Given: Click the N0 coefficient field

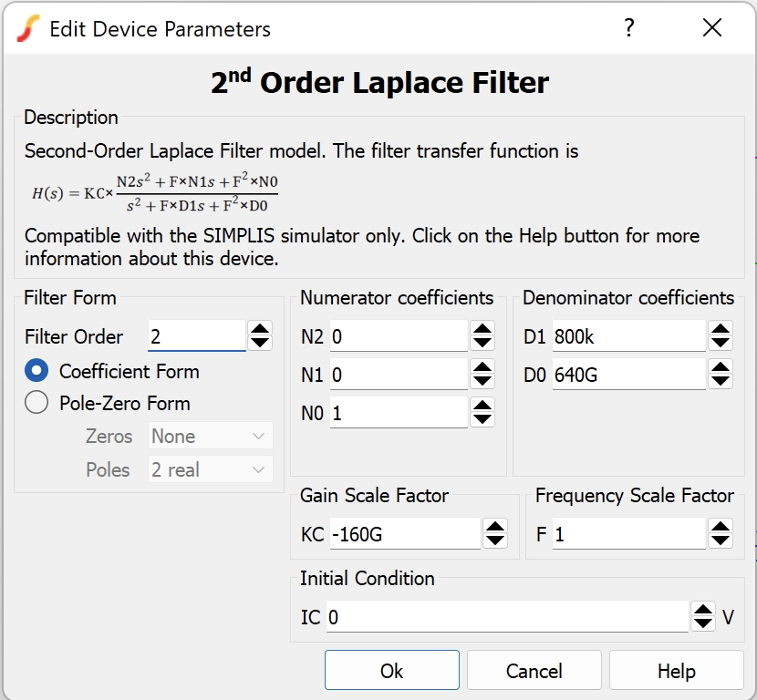Looking at the screenshot, I should [399, 413].
